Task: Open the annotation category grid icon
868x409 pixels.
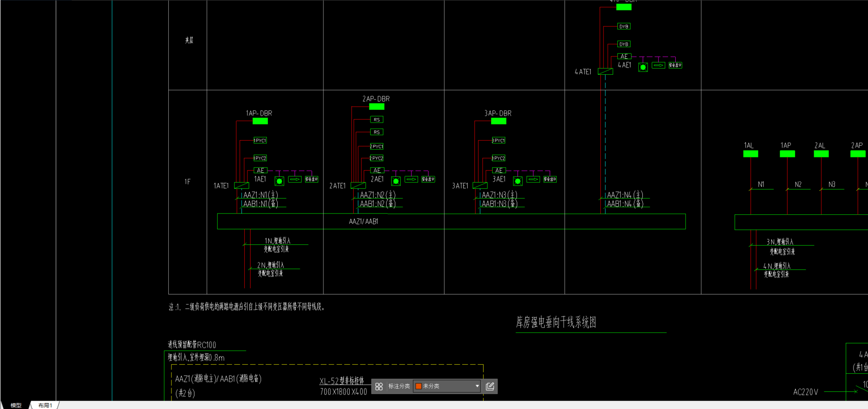Action: [x=379, y=386]
